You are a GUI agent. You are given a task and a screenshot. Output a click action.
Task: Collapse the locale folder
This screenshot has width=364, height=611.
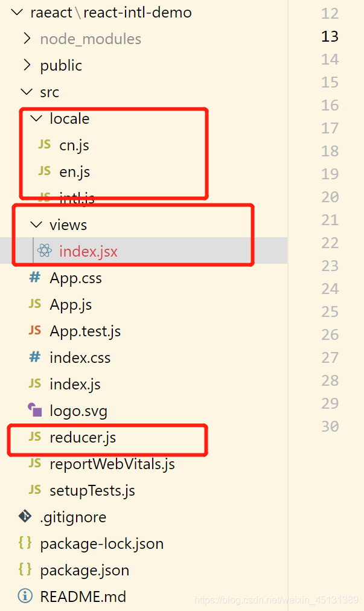pos(36,118)
